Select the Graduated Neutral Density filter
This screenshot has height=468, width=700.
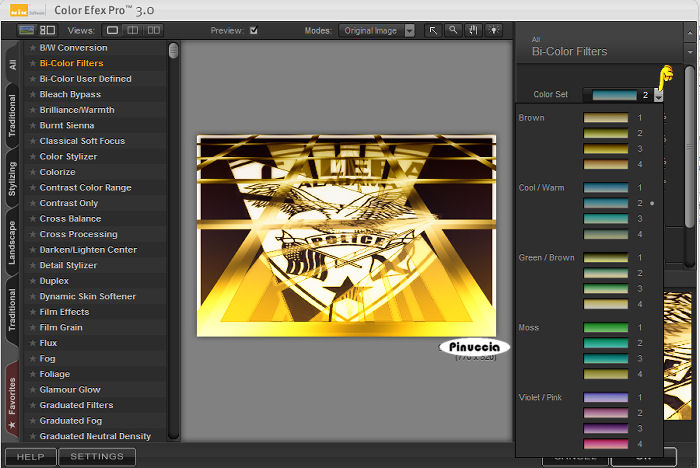(95, 436)
